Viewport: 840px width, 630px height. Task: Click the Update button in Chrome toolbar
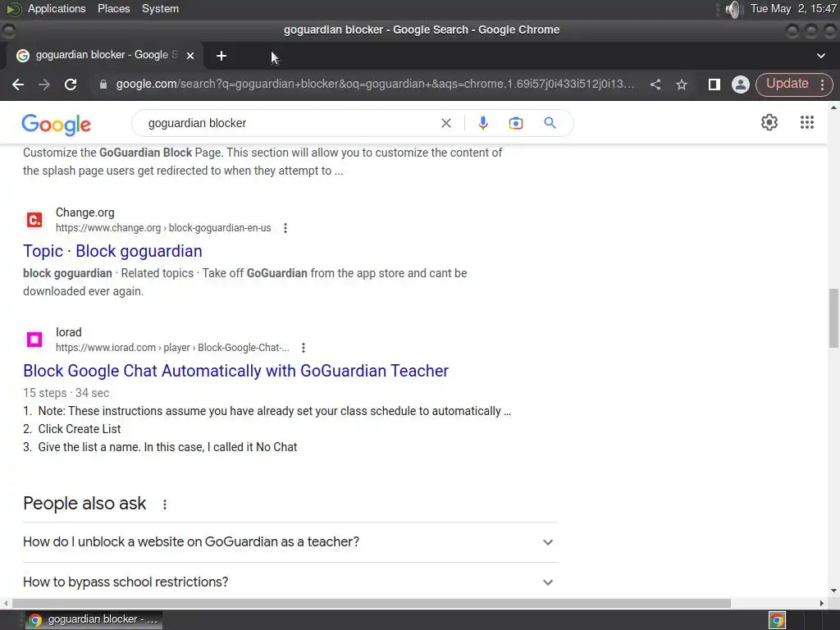[x=787, y=84]
